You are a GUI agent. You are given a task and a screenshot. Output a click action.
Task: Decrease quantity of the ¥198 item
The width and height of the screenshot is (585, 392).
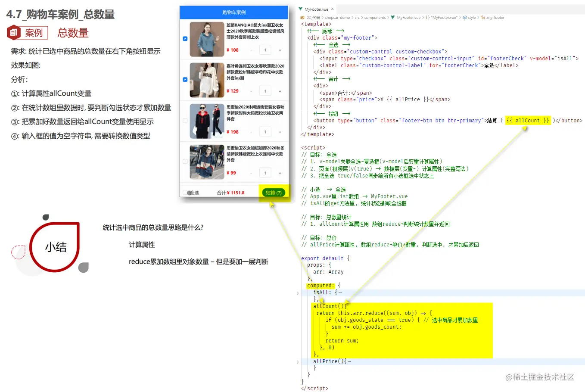tap(251, 132)
